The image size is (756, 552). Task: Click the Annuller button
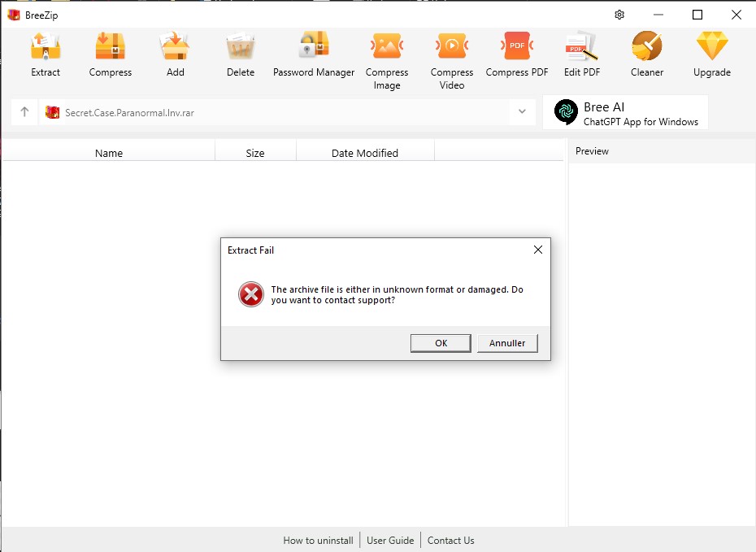click(507, 343)
